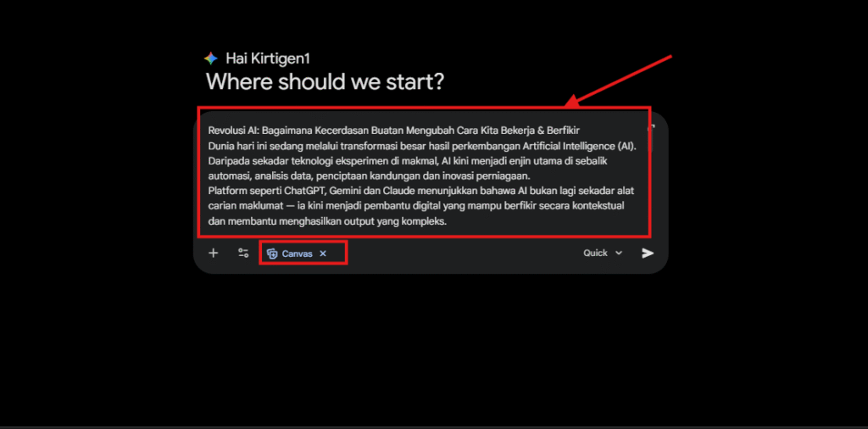This screenshot has height=429, width=868.
Task: Open the Quick mode dropdown
Action: [x=596, y=253]
